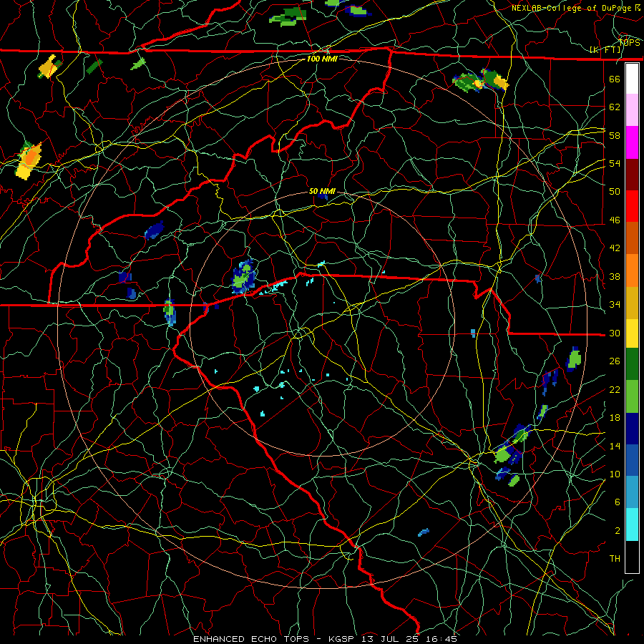Select the dark orange legend band

[x=632, y=238]
